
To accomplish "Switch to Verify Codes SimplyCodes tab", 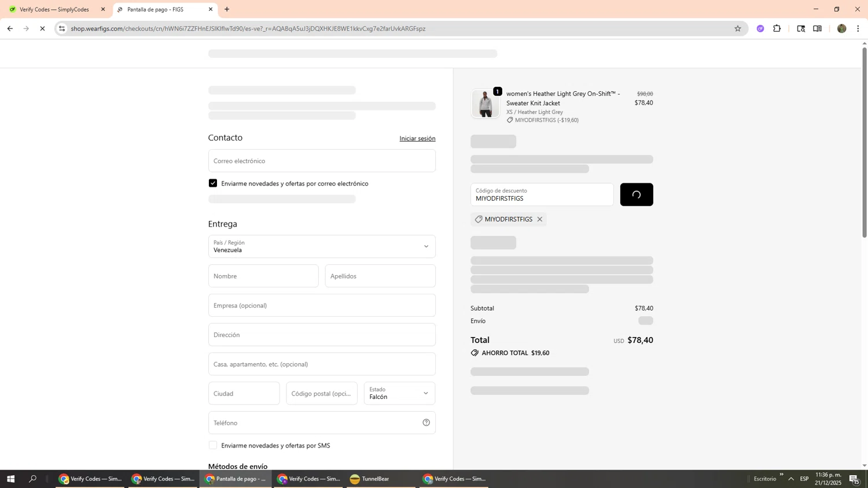I will (x=54, y=9).
